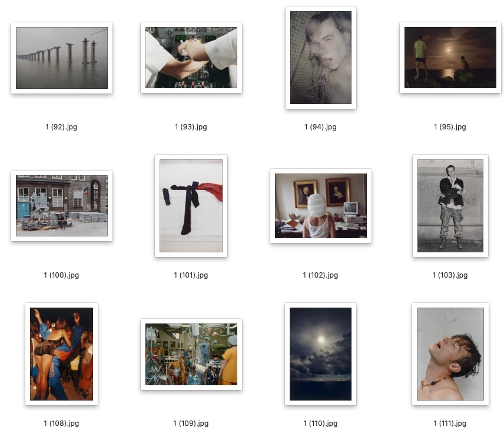
Task: Select the standing man in camouflage trousers thumbnail
Action: [x=450, y=206]
